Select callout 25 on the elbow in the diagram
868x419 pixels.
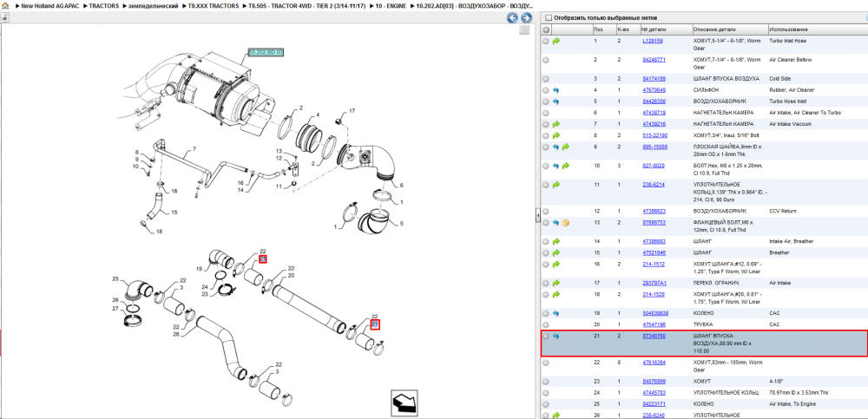click(x=115, y=279)
